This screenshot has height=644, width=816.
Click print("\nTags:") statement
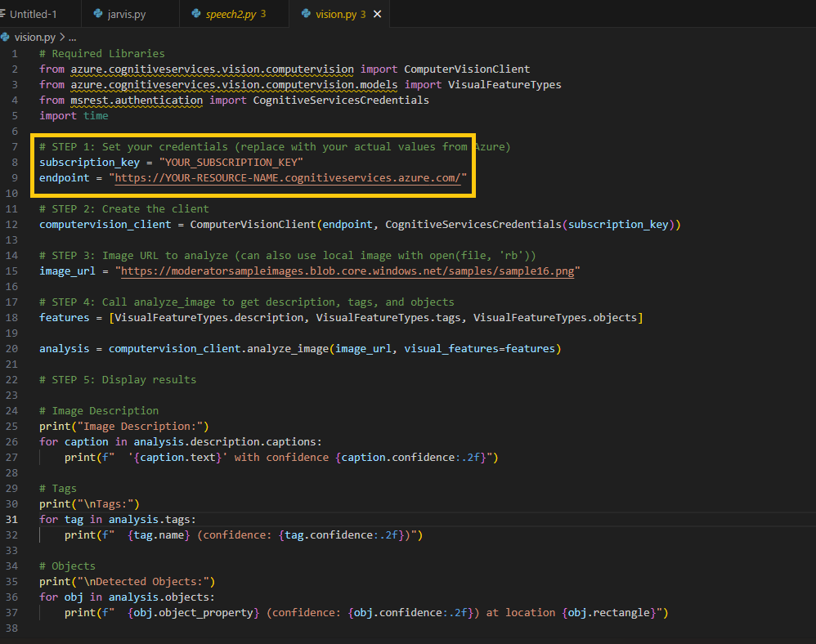pos(89,504)
